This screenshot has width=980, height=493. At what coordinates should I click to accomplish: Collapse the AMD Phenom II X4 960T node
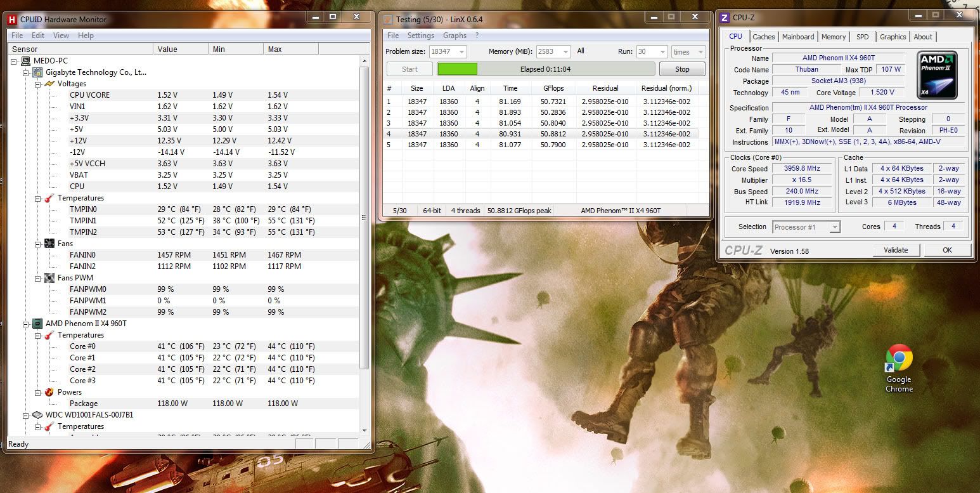coord(27,324)
